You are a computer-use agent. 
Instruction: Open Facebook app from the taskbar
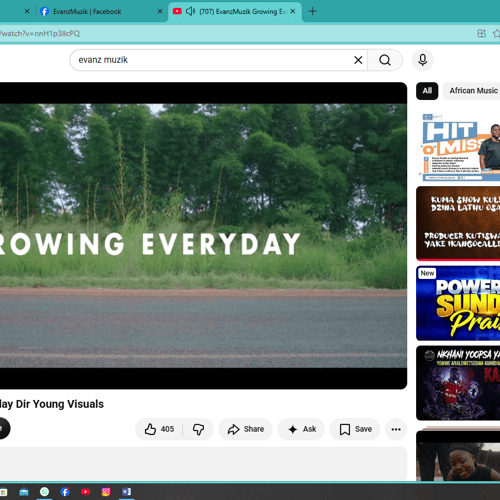coord(65,492)
